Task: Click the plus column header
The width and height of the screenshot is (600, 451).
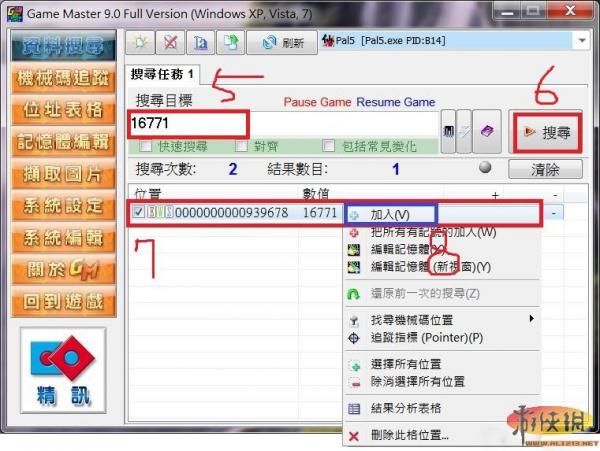Action: coord(495,195)
